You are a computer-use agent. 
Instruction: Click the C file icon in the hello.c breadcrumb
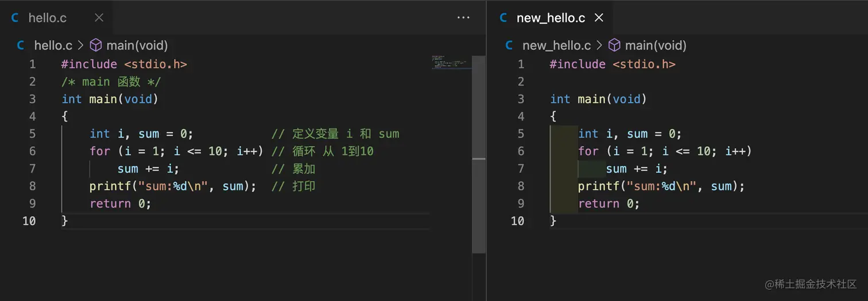click(21, 45)
